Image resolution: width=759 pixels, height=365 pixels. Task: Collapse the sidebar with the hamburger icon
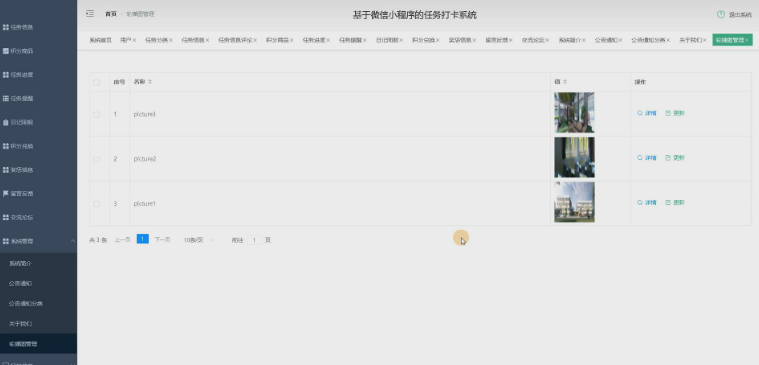pyautogui.click(x=90, y=14)
